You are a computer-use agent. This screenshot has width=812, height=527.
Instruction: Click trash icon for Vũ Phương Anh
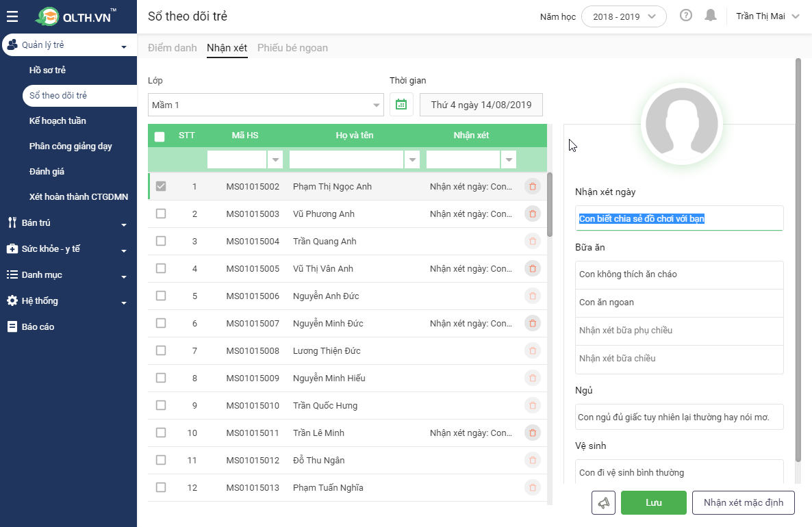coord(532,214)
